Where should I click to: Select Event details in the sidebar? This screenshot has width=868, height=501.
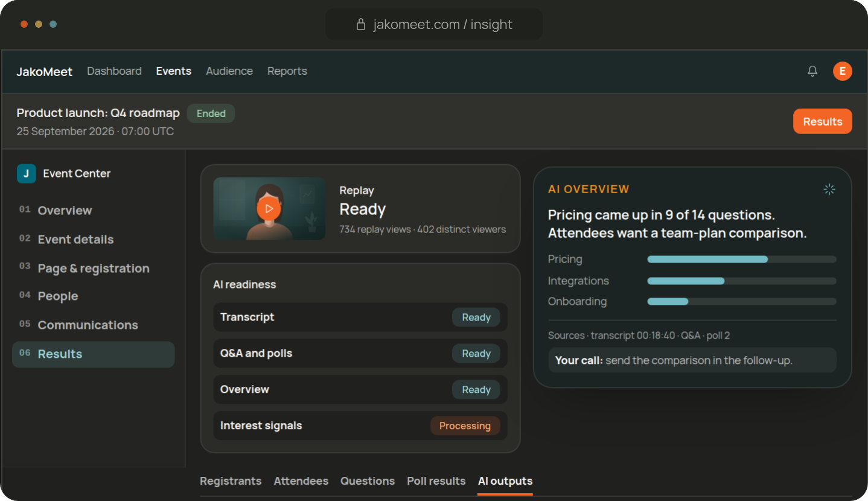pyautogui.click(x=94, y=240)
